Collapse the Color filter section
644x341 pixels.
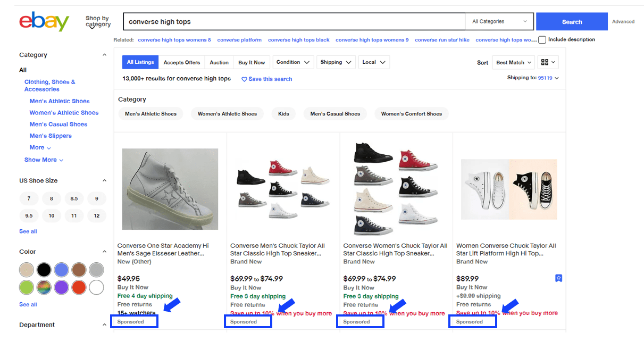(104, 252)
